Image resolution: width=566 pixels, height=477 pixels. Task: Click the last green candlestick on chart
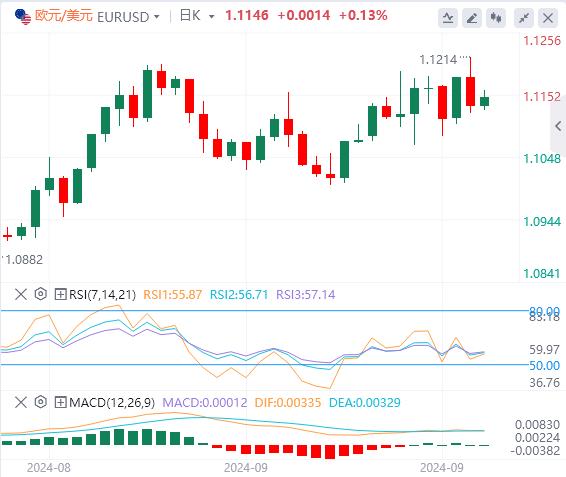[x=484, y=101]
